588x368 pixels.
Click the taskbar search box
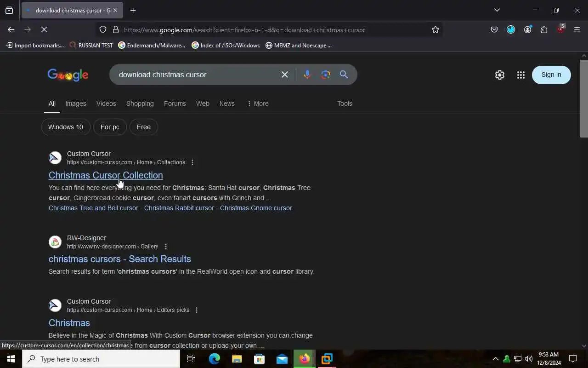tap(101, 359)
